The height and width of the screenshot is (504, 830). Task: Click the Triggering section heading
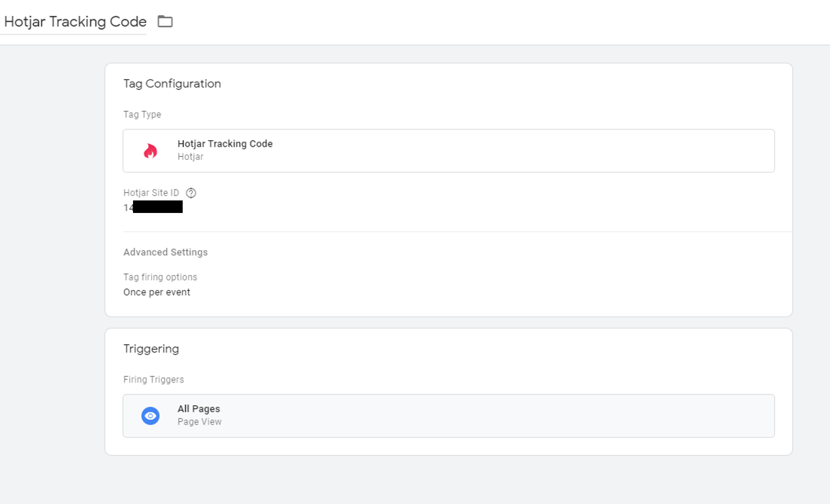tap(151, 348)
